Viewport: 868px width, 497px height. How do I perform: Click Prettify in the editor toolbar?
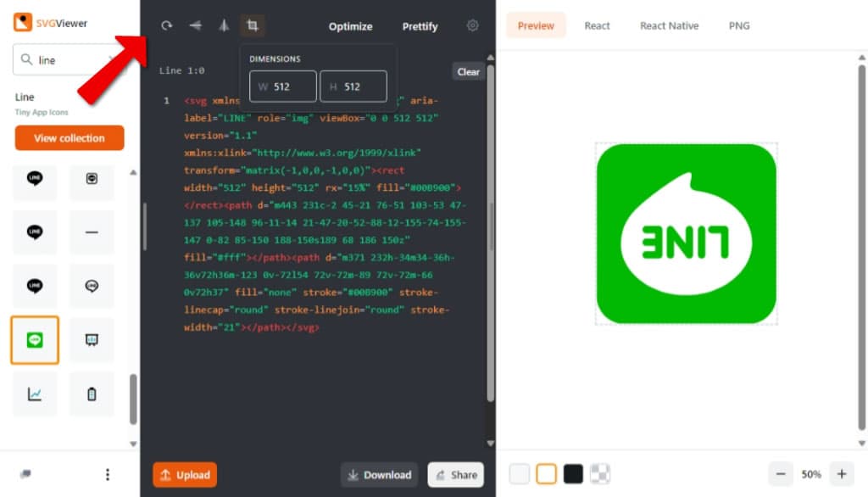click(x=420, y=26)
